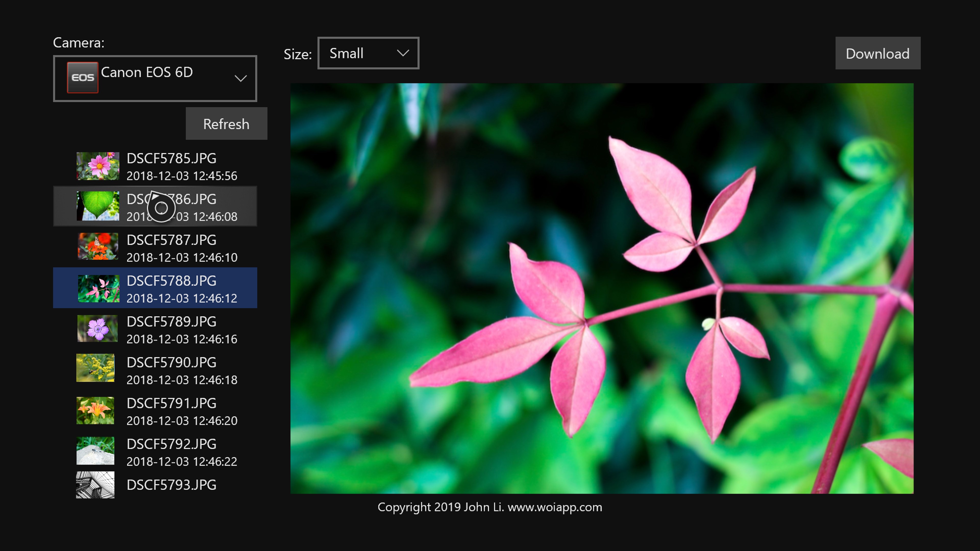980x551 pixels.
Task: Open the Size dropdown set to Small
Action: click(x=367, y=53)
